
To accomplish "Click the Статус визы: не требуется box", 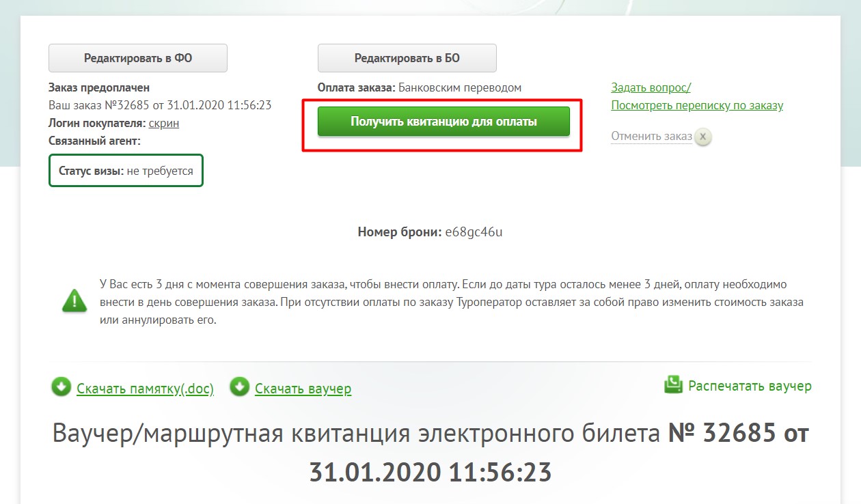I will pyautogui.click(x=126, y=171).
